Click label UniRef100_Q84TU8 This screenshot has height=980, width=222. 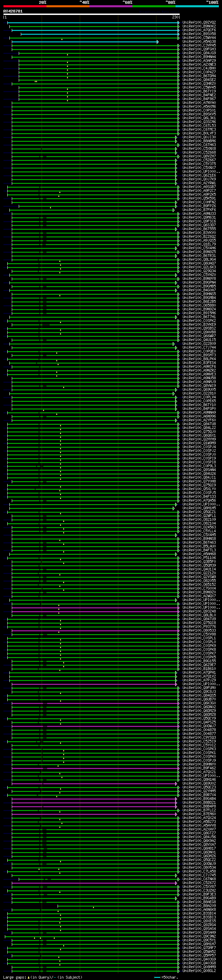(199, 424)
